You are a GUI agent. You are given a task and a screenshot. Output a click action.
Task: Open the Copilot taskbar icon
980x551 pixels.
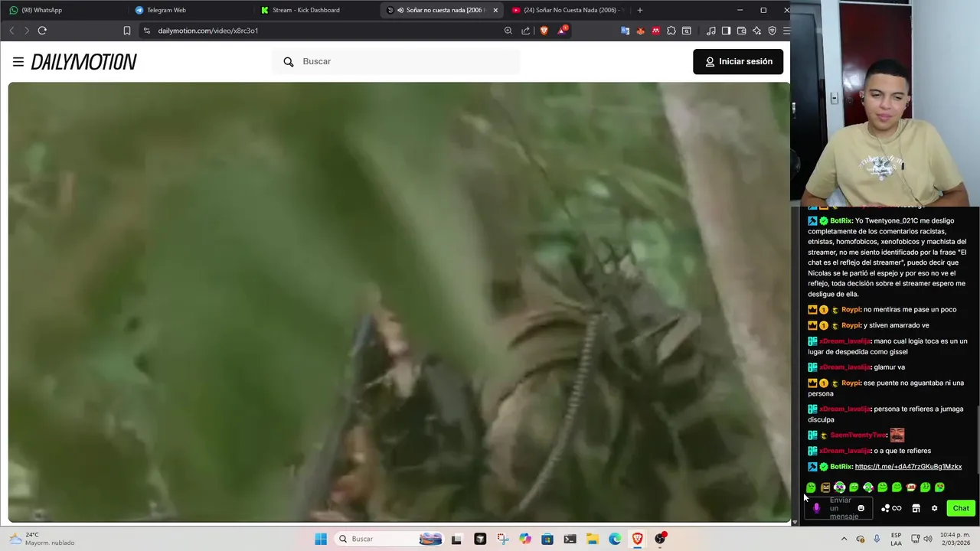(x=525, y=539)
